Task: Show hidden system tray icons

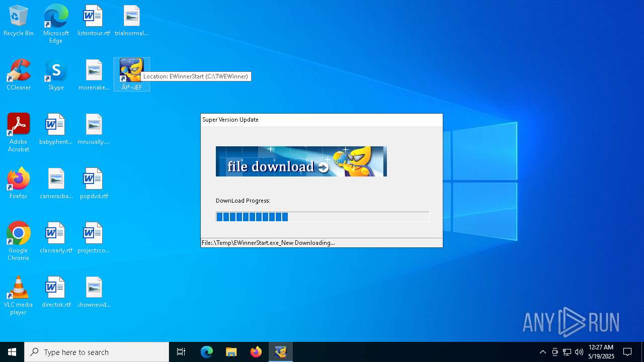Action: (542, 352)
